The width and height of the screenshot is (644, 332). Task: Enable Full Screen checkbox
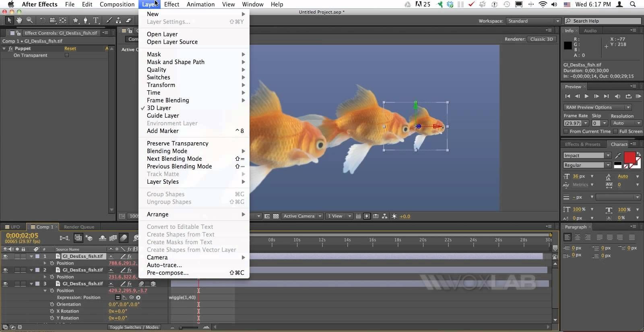[x=615, y=131]
